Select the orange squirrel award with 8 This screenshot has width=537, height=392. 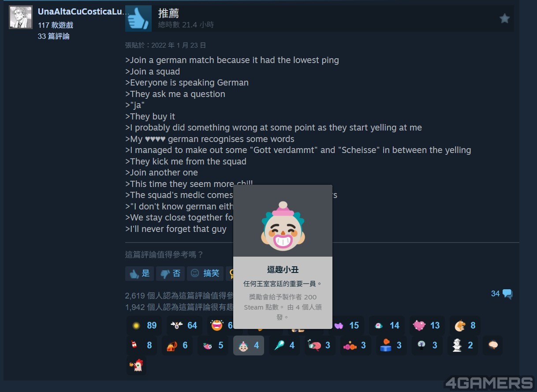coord(465,325)
